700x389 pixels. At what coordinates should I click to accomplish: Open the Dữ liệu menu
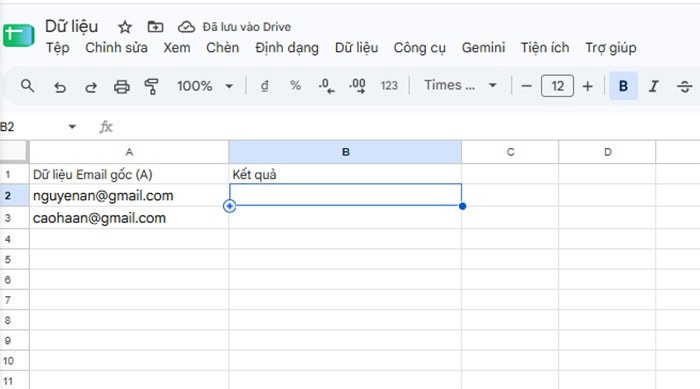pos(356,48)
